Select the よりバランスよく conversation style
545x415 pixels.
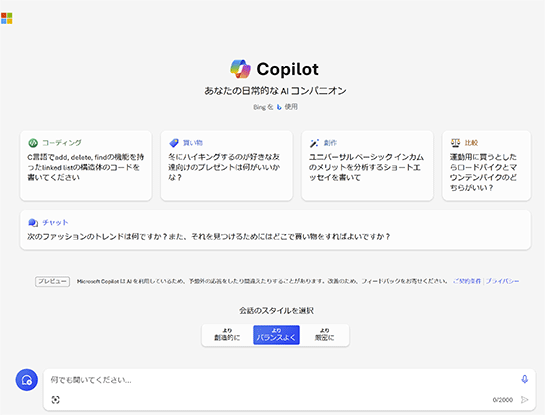coord(276,335)
